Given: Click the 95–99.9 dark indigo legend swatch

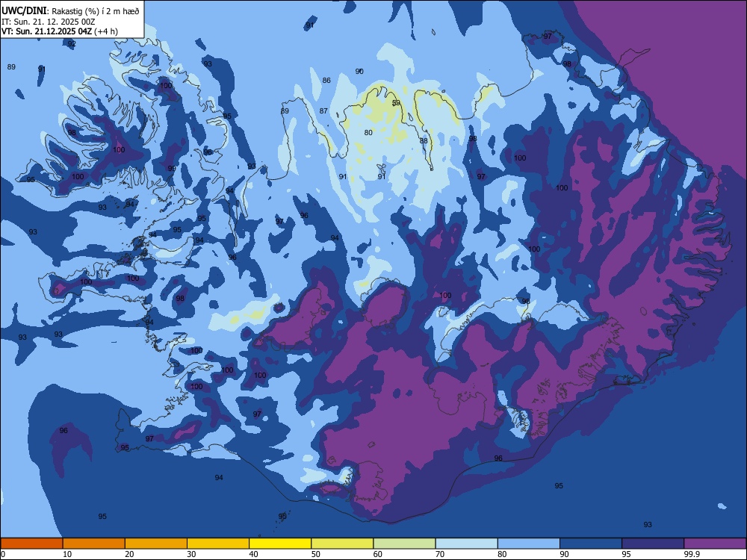Looking at the screenshot, I should 653,544.
